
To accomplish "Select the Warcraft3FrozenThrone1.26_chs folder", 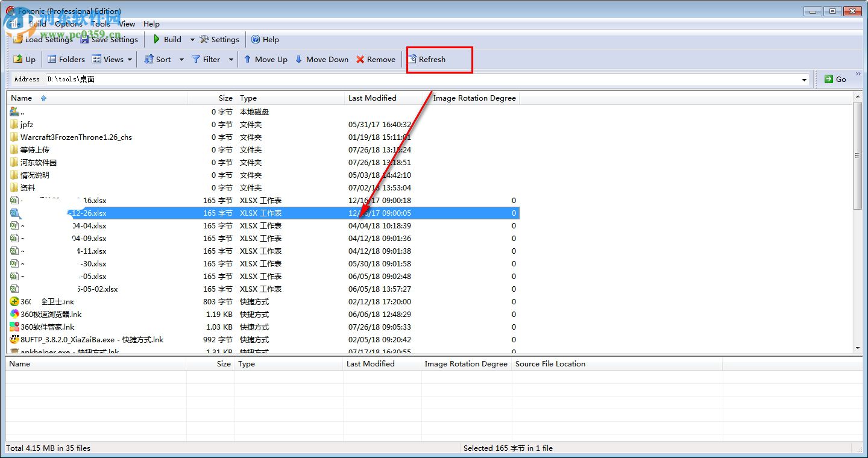I will coord(76,137).
